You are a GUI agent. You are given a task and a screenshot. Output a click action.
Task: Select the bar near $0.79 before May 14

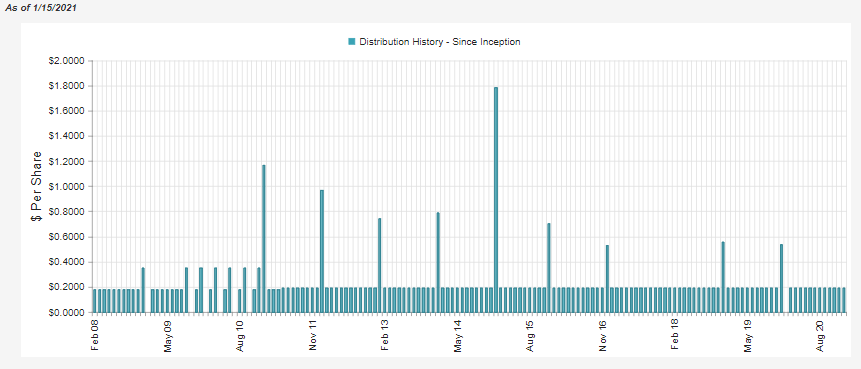pos(438,262)
